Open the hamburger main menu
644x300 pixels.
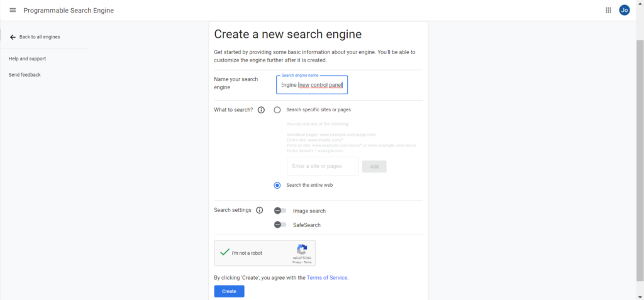point(13,10)
